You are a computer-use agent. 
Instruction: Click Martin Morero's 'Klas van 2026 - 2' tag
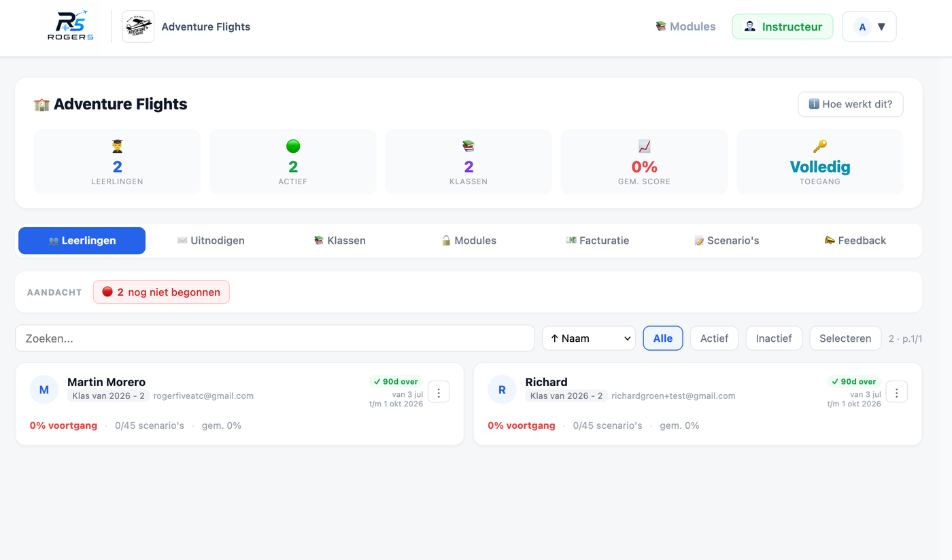tap(109, 396)
